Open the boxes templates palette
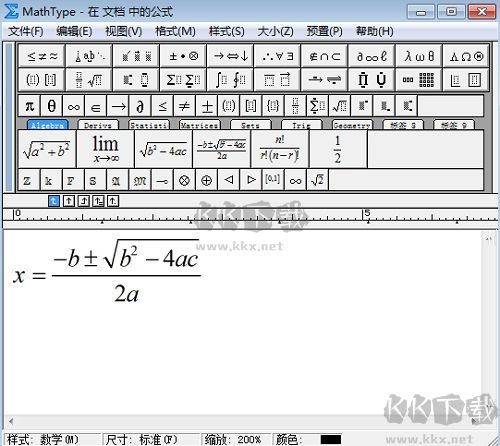 pyautogui.click(x=466, y=79)
